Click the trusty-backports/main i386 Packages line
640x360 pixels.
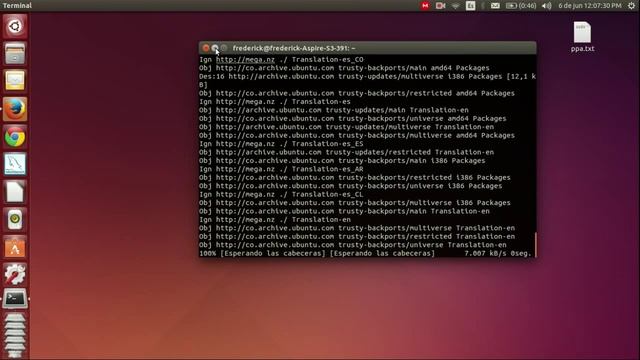click(x=342, y=161)
